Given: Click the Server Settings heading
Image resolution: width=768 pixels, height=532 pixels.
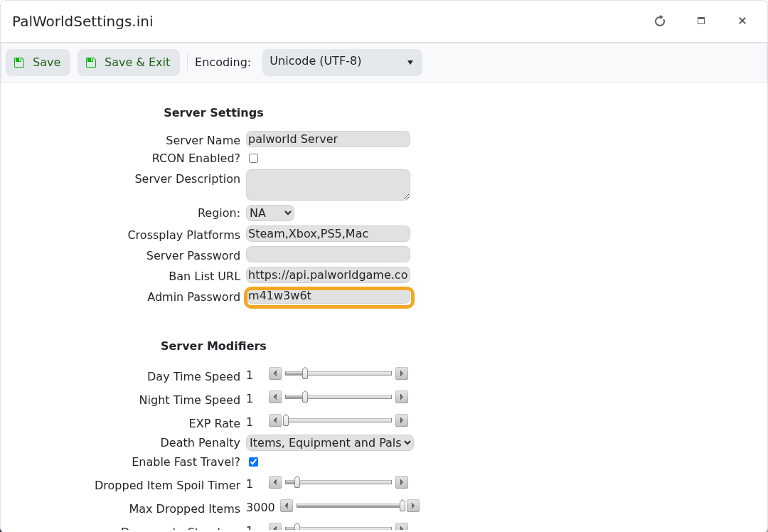Looking at the screenshot, I should click(x=213, y=112).
